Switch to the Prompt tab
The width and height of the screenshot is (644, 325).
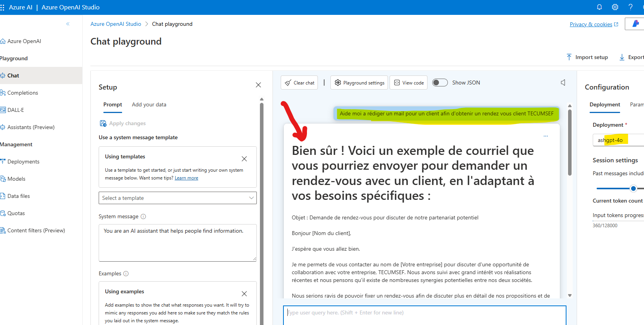tap(113, 104)
